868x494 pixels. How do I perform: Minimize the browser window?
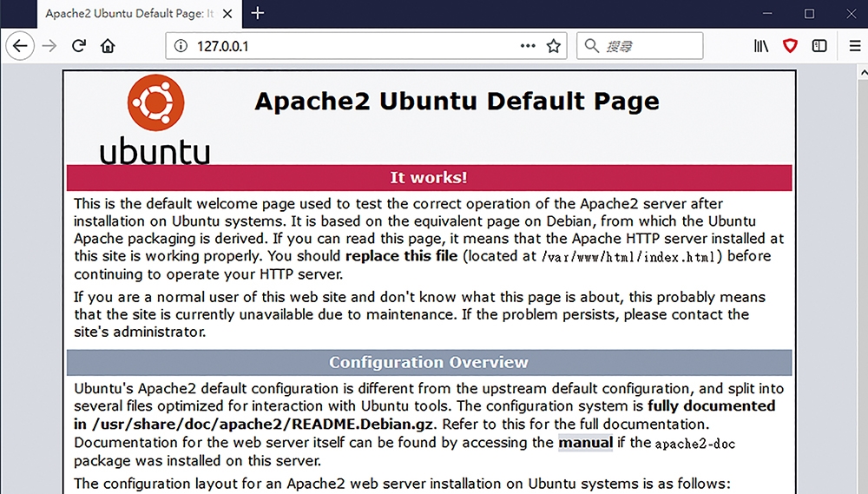[767, 13]
